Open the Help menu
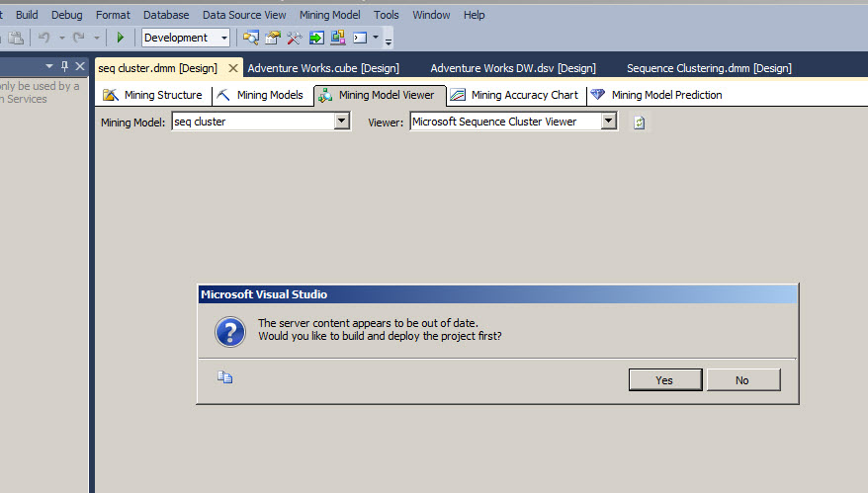The height and width of the screenshot is (493, 868). pos(474,15)
